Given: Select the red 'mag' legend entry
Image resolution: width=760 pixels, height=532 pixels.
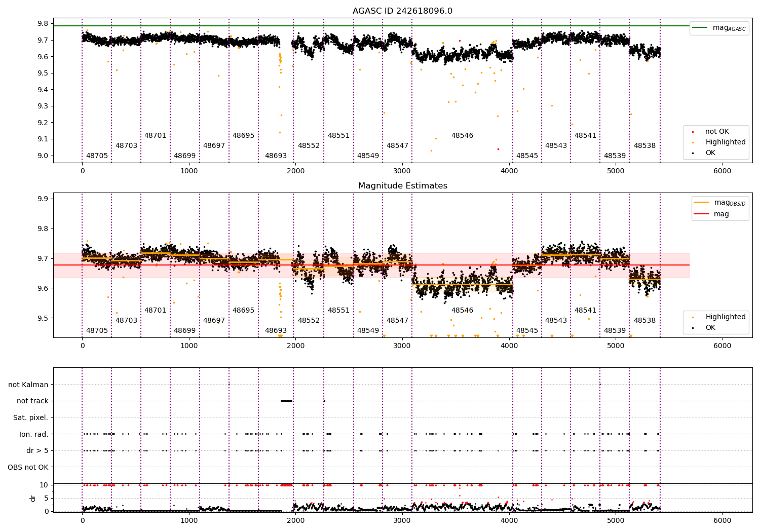Looking at the screenshot, I should click(712, 214).
